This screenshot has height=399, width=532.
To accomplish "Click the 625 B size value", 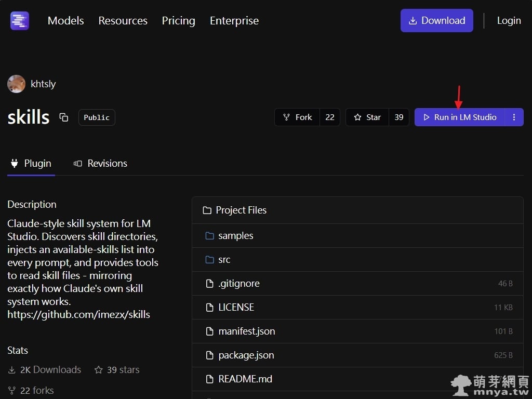I will click(503, 355).
